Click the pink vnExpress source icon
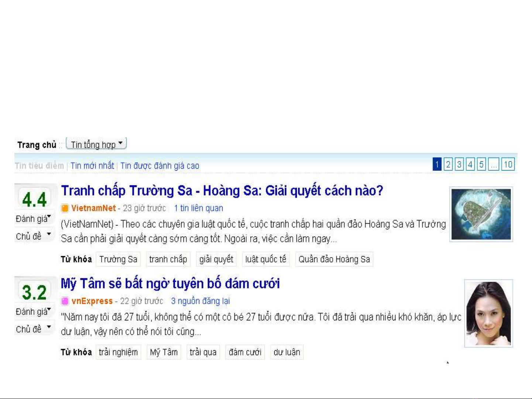This screenshot has height=399, width=532. (x=65, y=301)
